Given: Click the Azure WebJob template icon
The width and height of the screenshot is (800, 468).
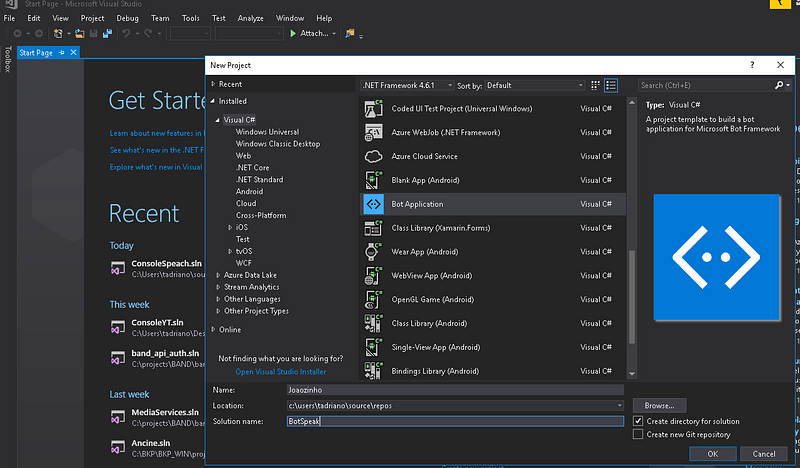Looking at the screenshot, I should [x=373, y=133].
